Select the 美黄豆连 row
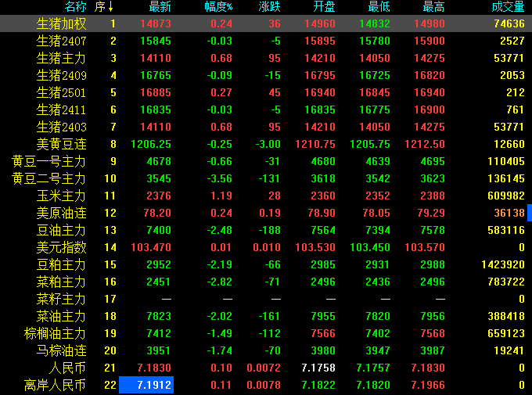532x395 pixels. coord(266,144)
